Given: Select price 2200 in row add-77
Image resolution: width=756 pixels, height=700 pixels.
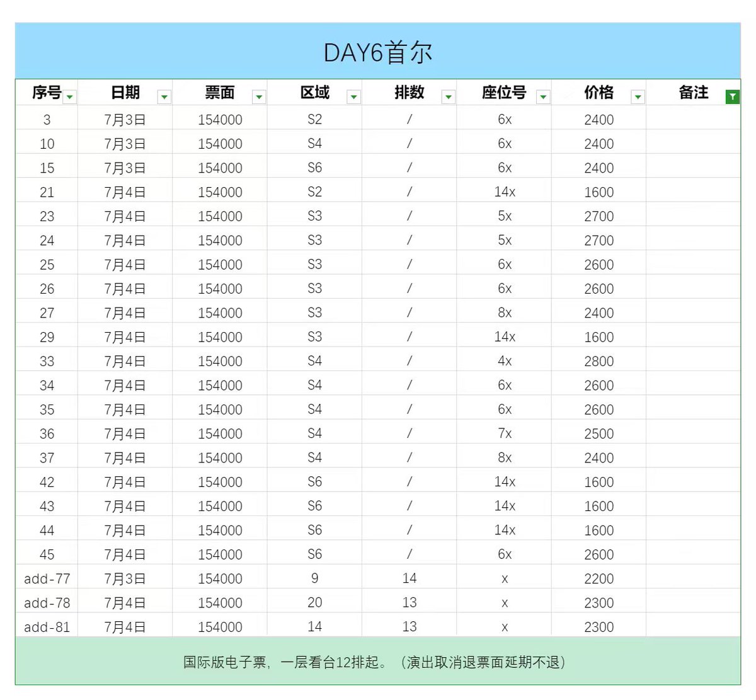Looking at the screenshot, I should pyautogui.click(x=598, y=578).
